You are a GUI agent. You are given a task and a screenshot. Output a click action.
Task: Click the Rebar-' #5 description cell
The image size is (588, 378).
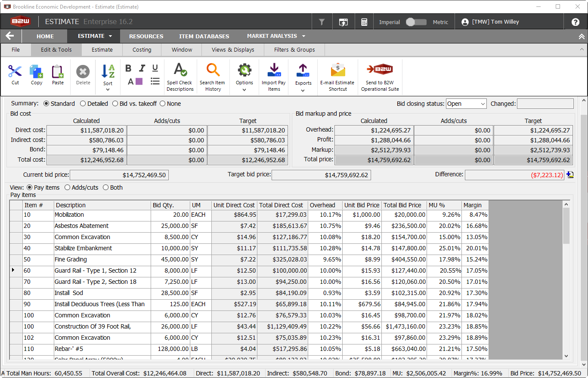click(x=102, y=349)
